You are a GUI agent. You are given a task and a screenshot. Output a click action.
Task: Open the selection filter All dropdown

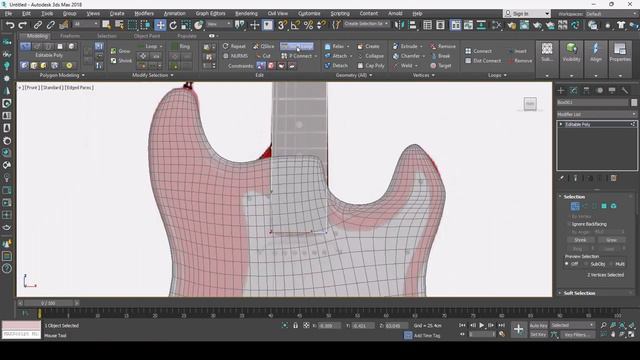tap(86, 24)
